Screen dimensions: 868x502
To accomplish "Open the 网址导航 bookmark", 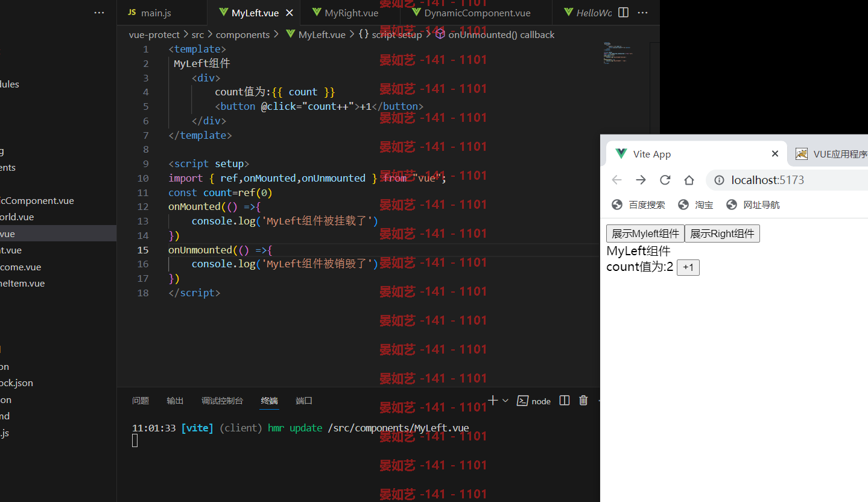I will (x=753, y=205).
